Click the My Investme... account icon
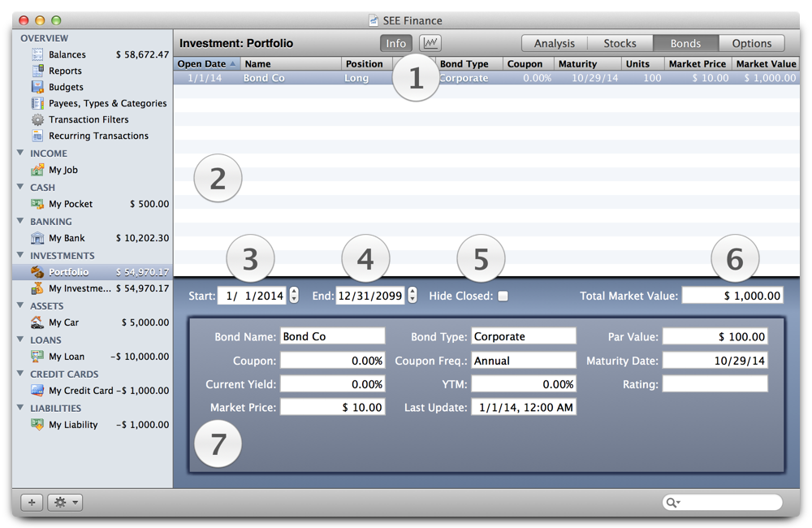Viewport: 812px width, 528px height. tap(37, 288)
